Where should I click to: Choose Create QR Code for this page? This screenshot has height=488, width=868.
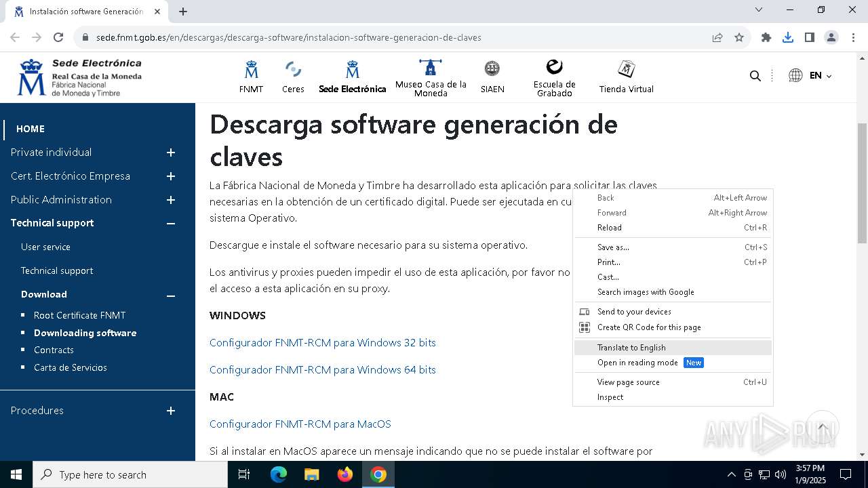pyautogui.click(x=673, y=327)
